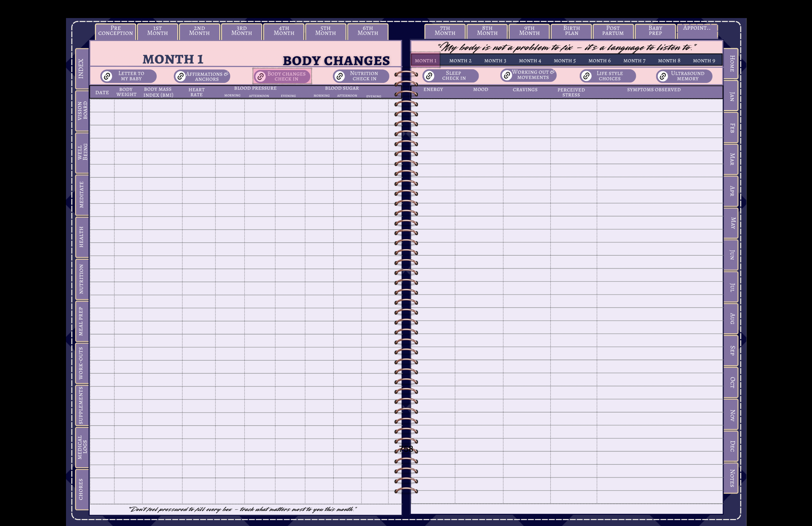Viewport: 812px width, 526px height.
Task: Click the link icon beside Life Style Choices
Action: (x=587, y=76)
